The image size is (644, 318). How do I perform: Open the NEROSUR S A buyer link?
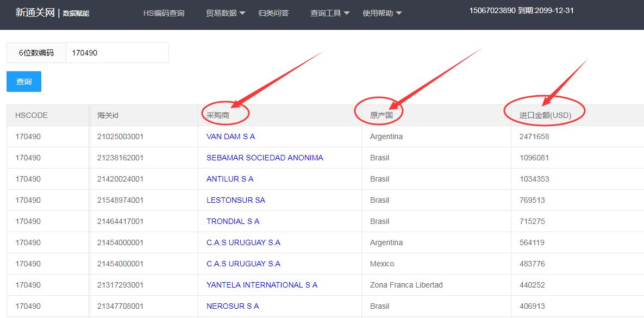(233, 306)
